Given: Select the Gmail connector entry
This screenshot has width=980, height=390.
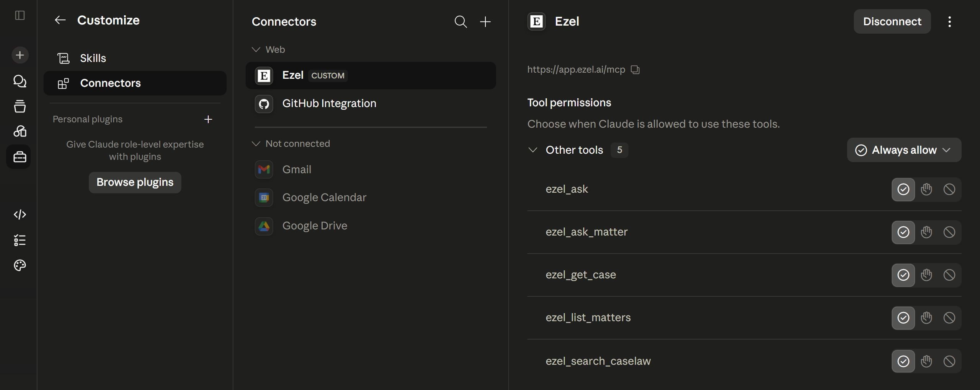Looking at the screenshot, I should (371, 169).
